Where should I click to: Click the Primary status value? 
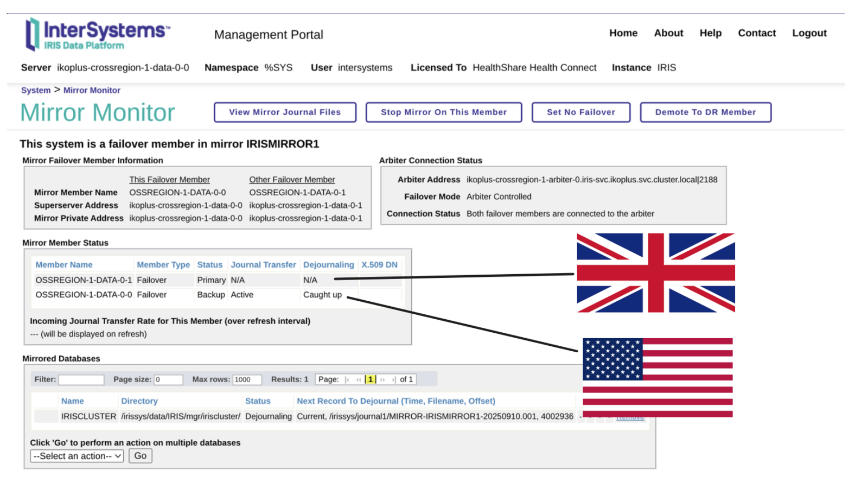point(212,280)
